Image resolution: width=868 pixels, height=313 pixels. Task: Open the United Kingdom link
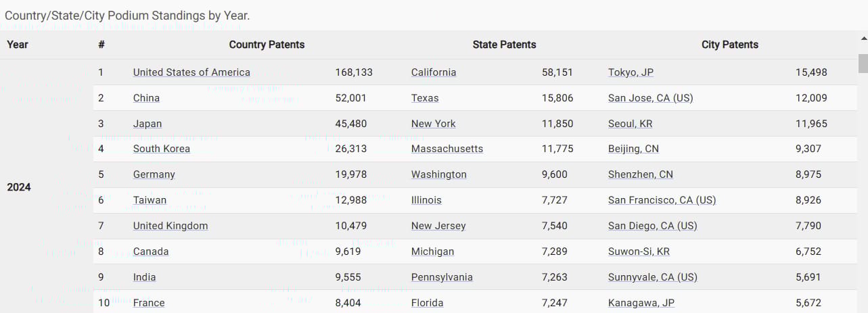[170, 226]
